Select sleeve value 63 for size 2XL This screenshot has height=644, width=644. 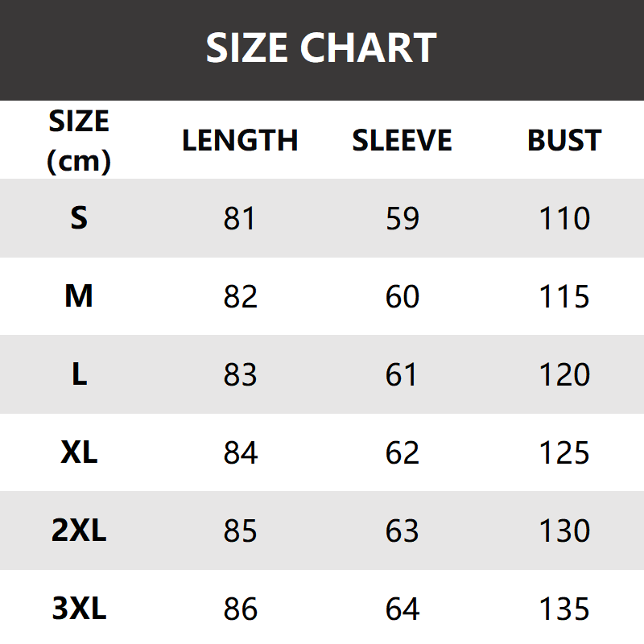coord(402,530)
